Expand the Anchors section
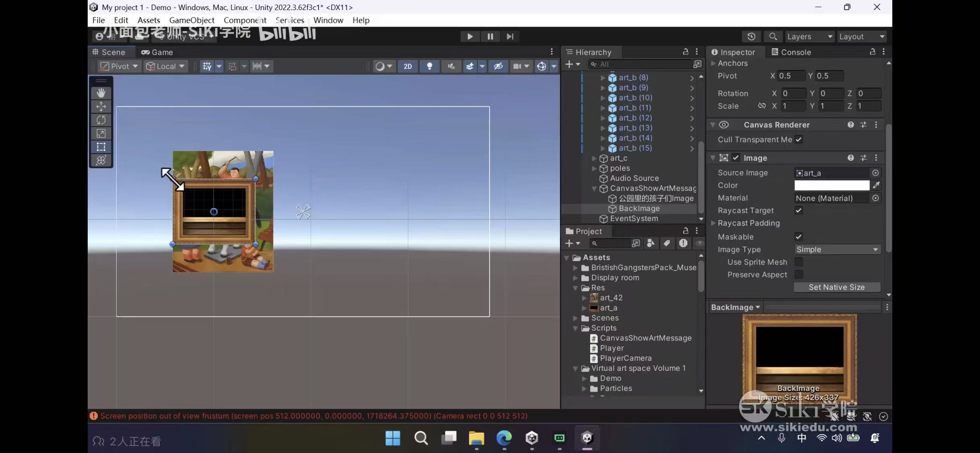 point(713,63)
